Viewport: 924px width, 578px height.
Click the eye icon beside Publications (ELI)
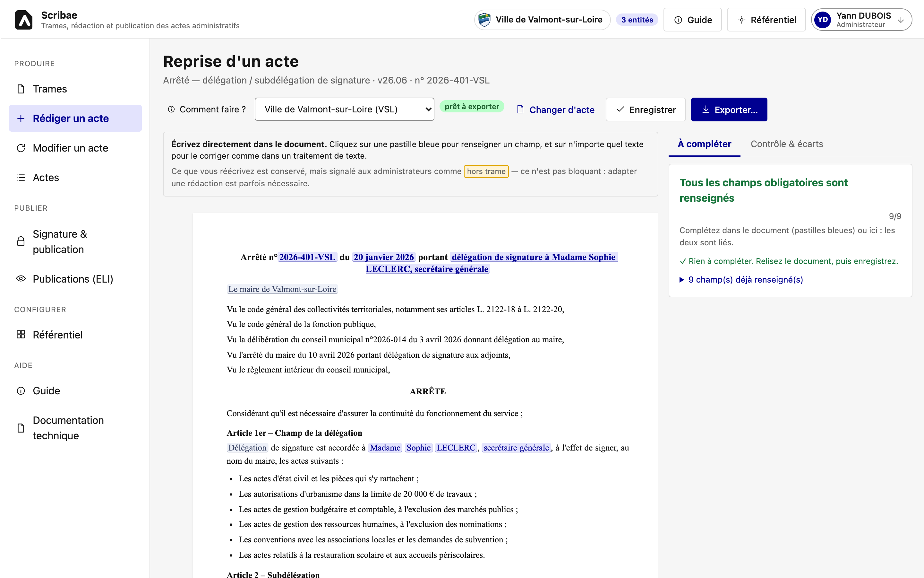(21, 279)
